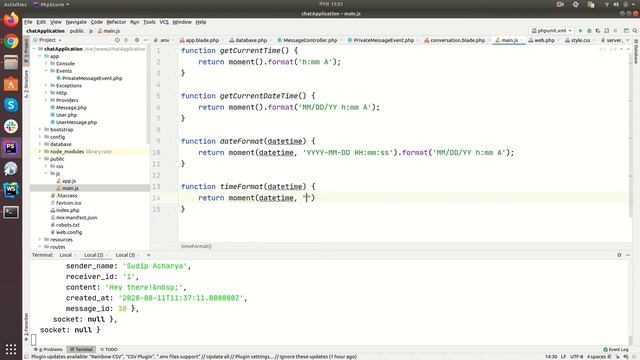Hide the Terminal tool window

coord(628,255)
